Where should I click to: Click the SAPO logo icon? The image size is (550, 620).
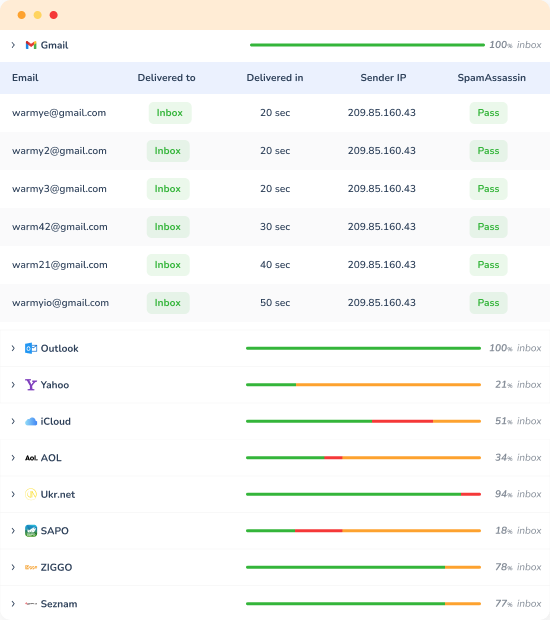(x=31, y=531)
